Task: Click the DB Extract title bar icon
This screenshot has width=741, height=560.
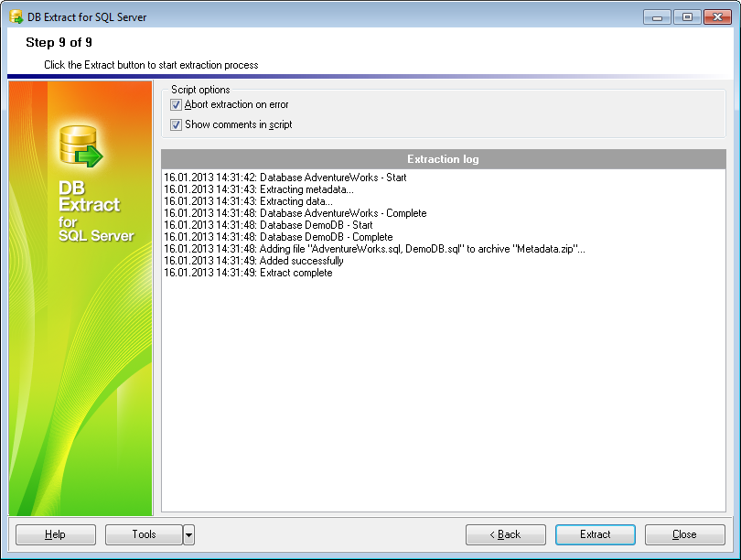Action: pos(16,16)
